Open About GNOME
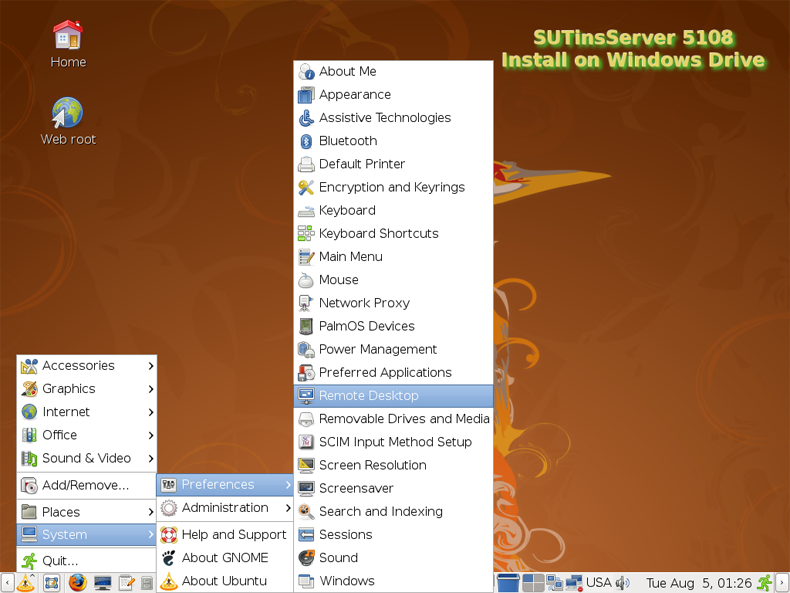The width and height of the screenshot is (790, 593). [x=225, y=558]
